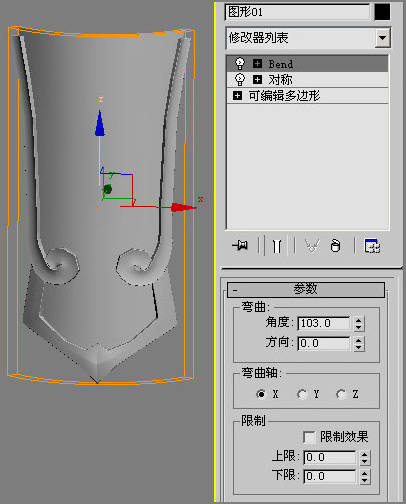406x504 pixels.
Task: Open Configure Modifier Sets icon
Action: pos(372,246)
